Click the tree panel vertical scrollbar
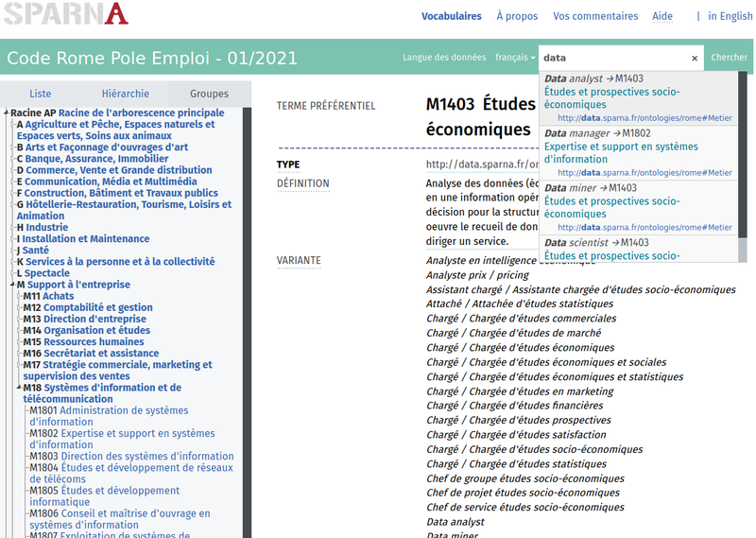Screen dimensions: 756x538 coord(247,322)
